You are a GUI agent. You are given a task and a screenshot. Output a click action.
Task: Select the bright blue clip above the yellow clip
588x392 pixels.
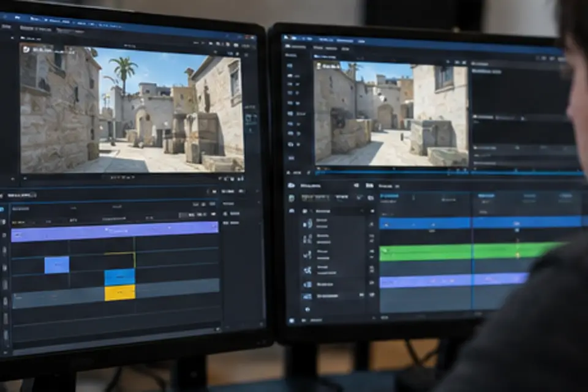[x=119, y=277]
